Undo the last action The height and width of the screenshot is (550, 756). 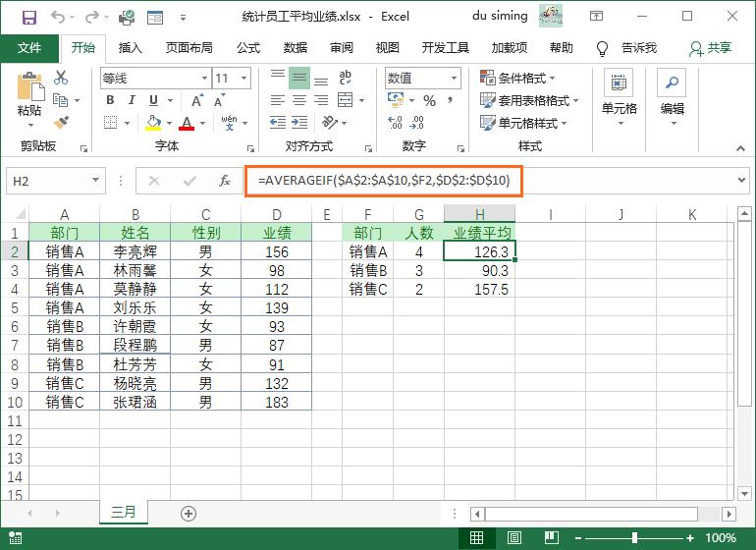58,18
